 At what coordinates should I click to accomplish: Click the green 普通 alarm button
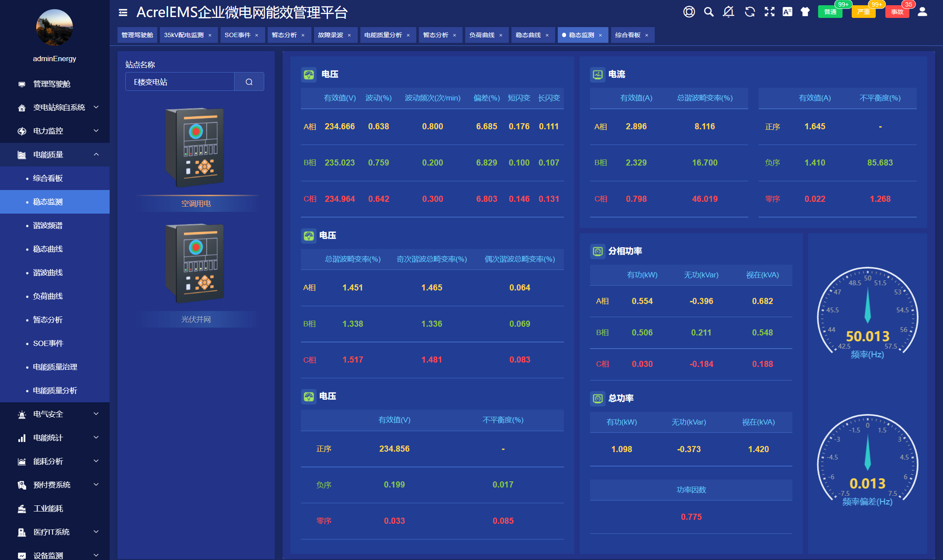click(830, 12)
